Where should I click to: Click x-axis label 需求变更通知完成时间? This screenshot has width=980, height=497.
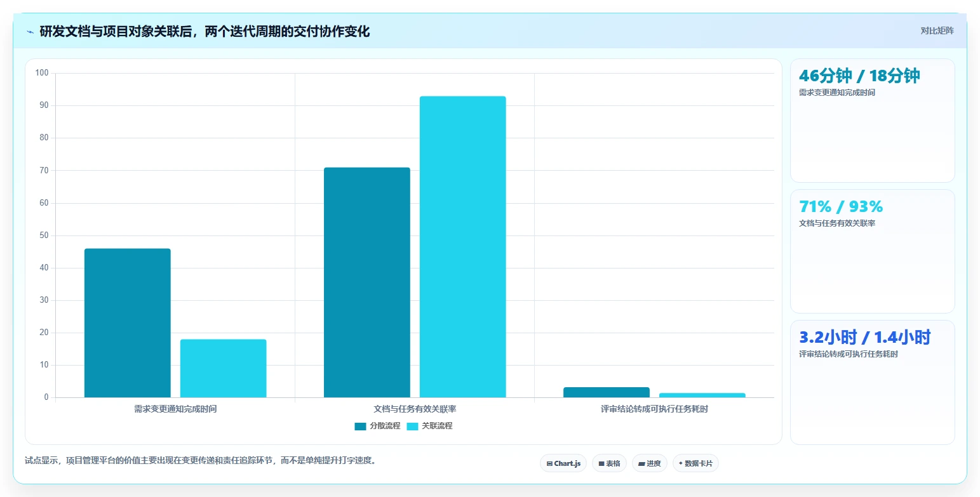click(x=175, y=409)
